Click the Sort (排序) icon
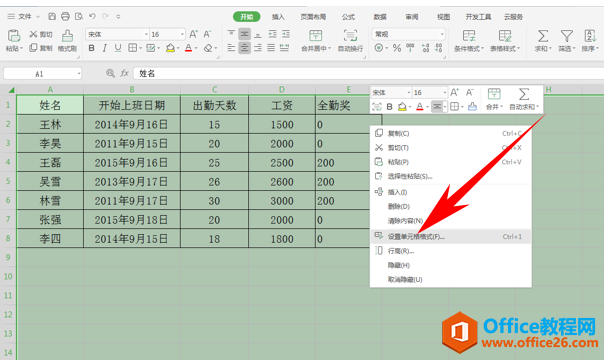605x360 pixels. click(590, 36)
